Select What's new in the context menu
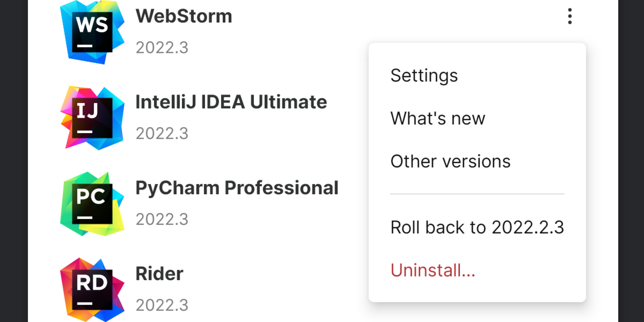Image resolution: width=644 pixels, height=322 pixels. tap(438, 118)
